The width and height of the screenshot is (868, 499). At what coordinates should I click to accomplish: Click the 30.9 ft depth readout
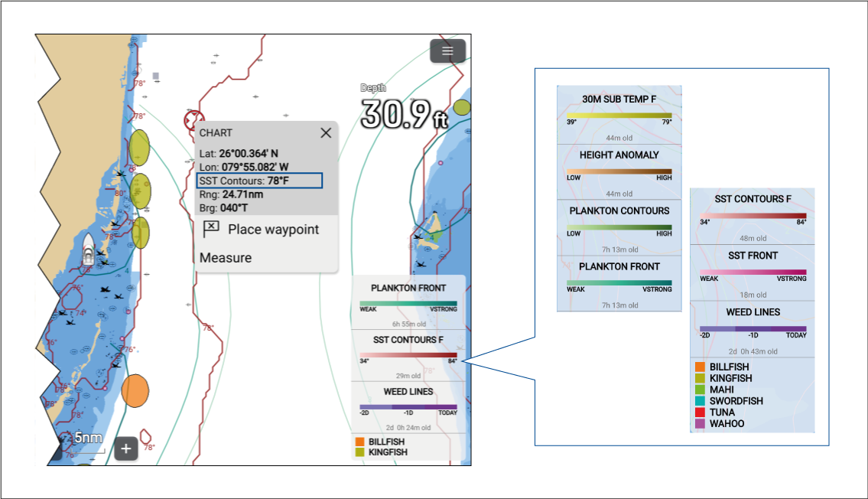click(404, 113)
